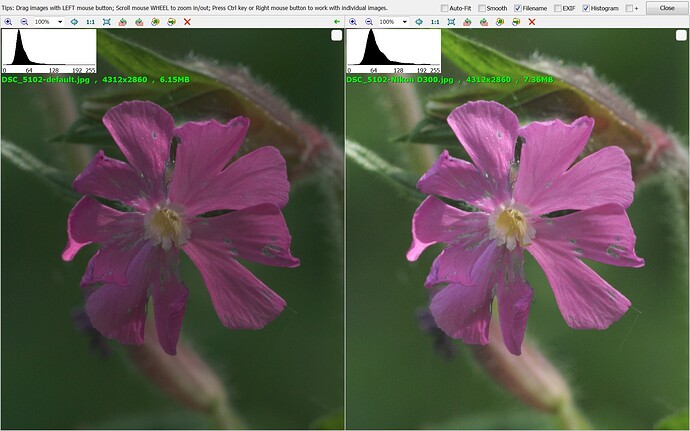The width and height of the screenshot is (690, 431).
Task: Uncheck the Histogram checkbox
Action: pyautogui.click(x=586, y=8)
